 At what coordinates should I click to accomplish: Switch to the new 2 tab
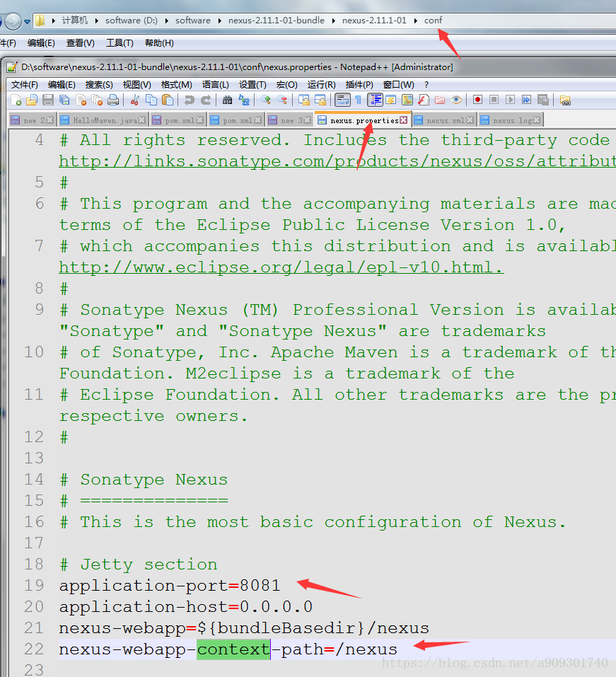click(x=31, y=120)
